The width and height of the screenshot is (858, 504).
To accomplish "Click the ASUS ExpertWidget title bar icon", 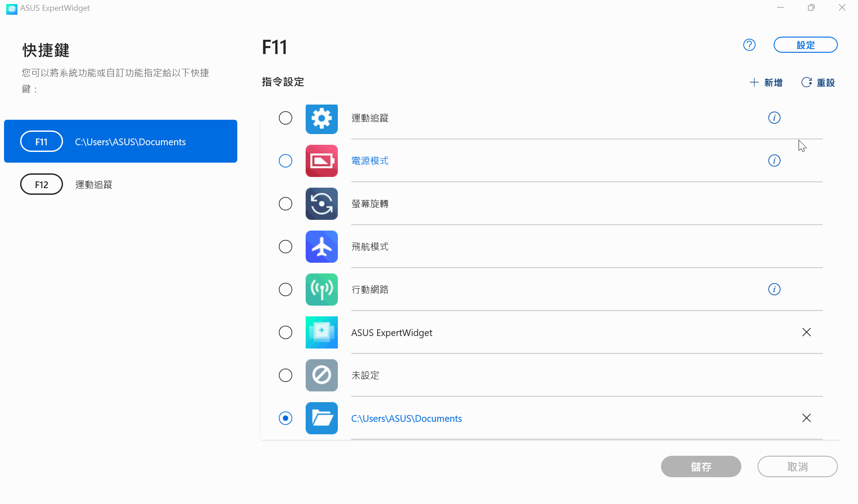I will 12,8.
